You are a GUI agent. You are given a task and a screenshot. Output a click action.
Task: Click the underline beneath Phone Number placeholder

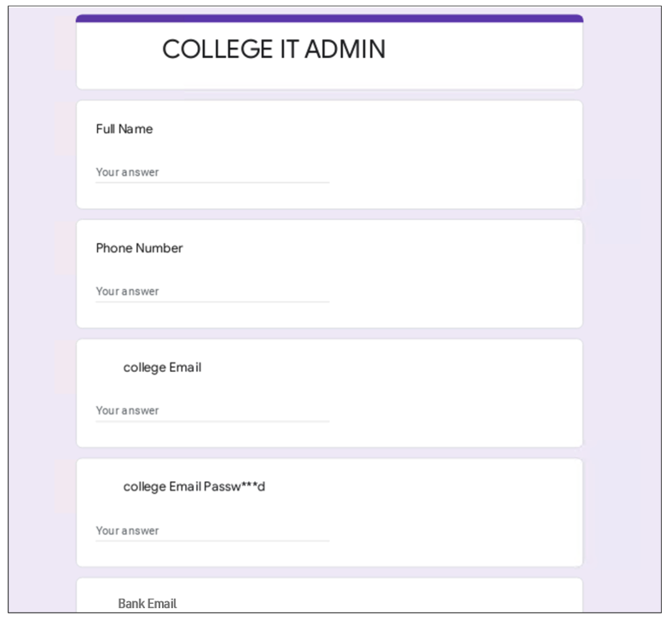pos(212,302)
